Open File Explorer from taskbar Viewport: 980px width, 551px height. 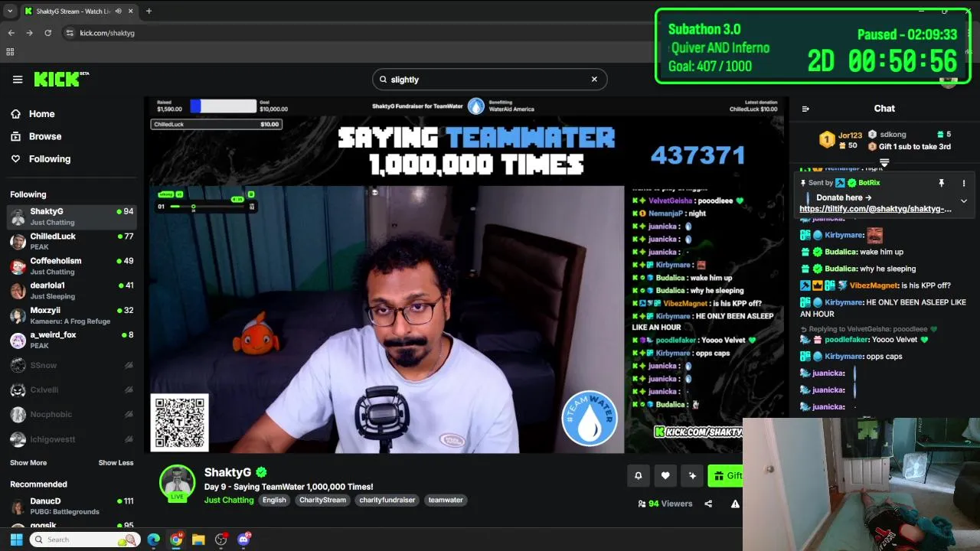tap(198, 540)
